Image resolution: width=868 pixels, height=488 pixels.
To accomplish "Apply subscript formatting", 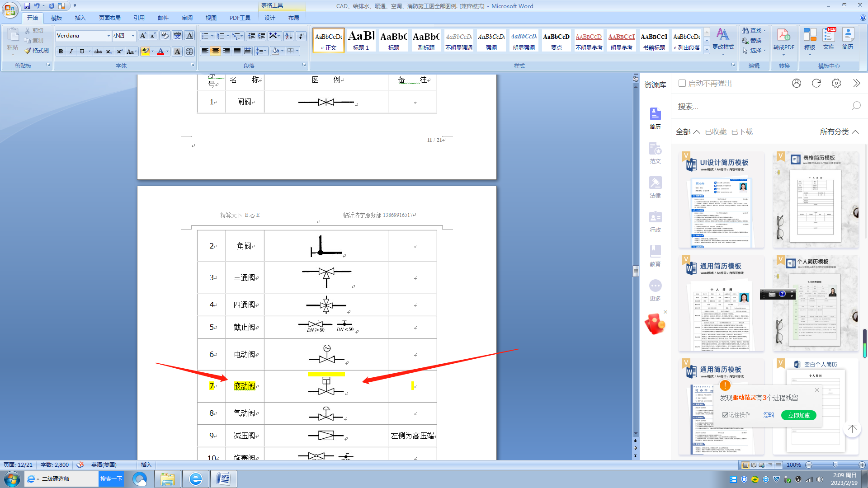I will click(108, 52).
